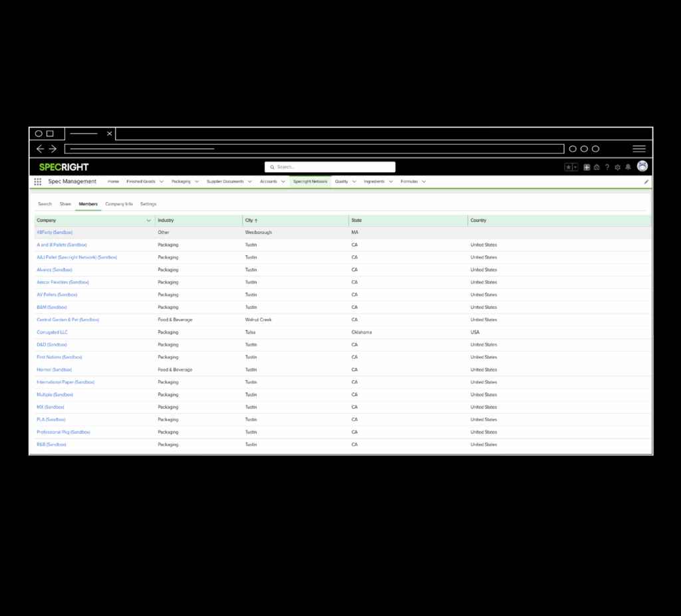Screen dimensions: 681x616
Task: Select the Members sub-tab
Action: pos(88,204)
